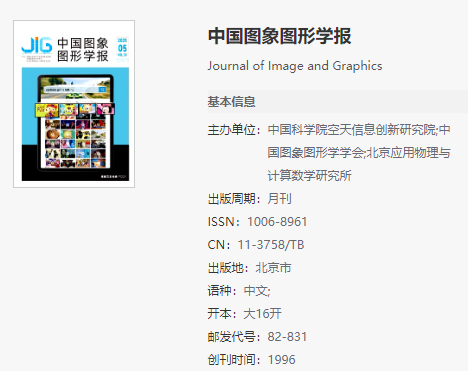Screen dimensions: 468x371
Task: Open the journal cover thumbnail image
Action: pyautogui.click(x=74, y=104)
